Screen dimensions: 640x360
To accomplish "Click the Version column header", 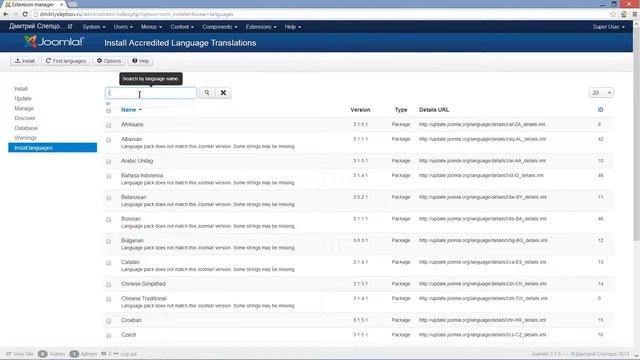I will pos(360,110).
